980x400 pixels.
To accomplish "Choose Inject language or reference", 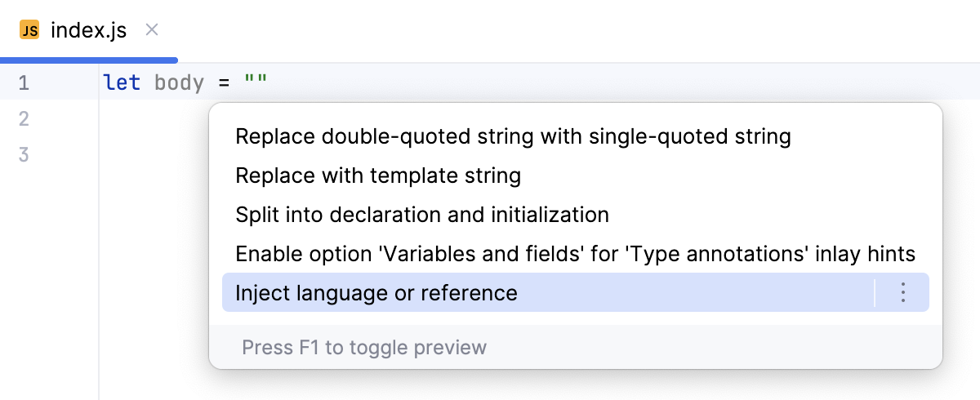I will click(x=376, y=292).
